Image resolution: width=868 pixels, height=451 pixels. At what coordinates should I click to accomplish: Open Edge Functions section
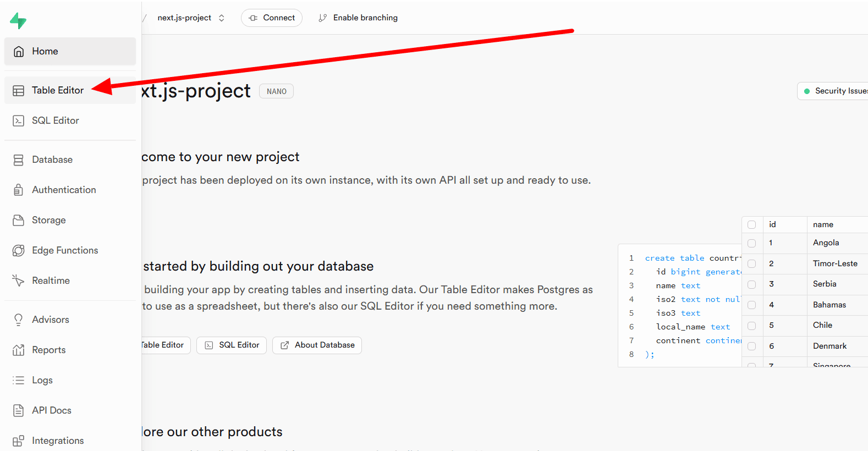pyautogui.click(x=70, y=250)
